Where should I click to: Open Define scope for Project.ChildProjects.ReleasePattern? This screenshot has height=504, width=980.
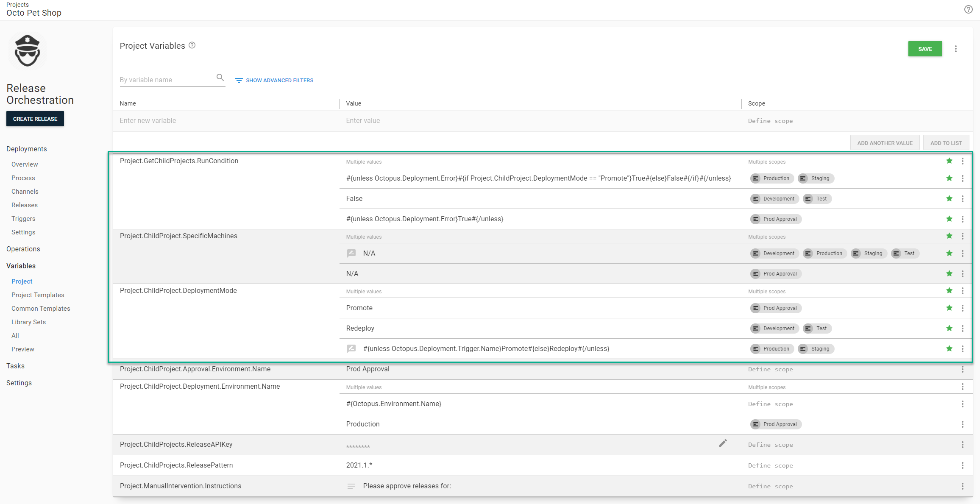click(771, 465)
